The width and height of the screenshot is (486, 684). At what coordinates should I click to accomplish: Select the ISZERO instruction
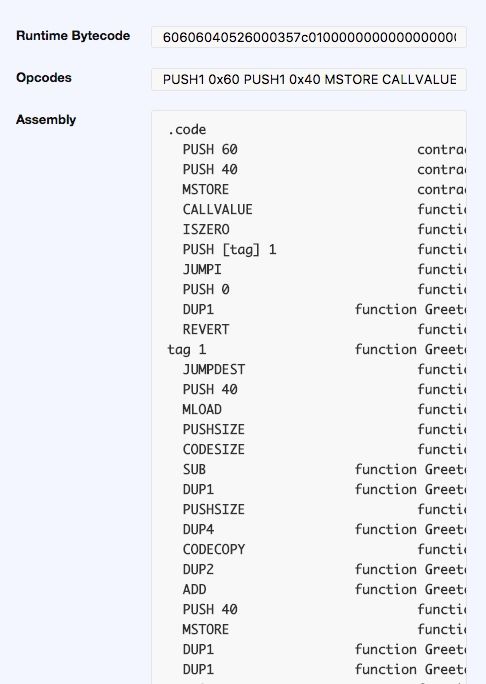point(206,229)
